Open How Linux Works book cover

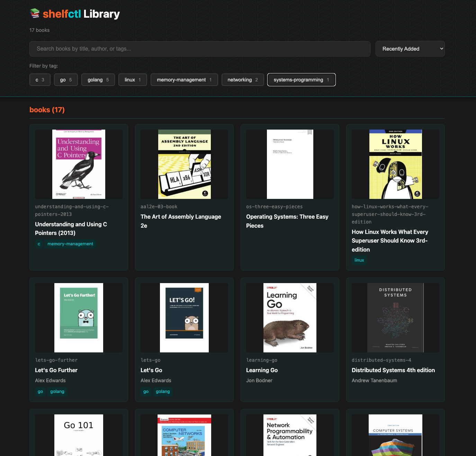(395, 164)
